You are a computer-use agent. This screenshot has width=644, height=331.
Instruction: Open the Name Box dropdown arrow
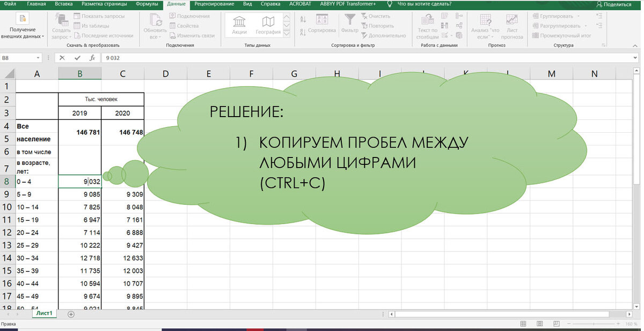tap(39, 57)
